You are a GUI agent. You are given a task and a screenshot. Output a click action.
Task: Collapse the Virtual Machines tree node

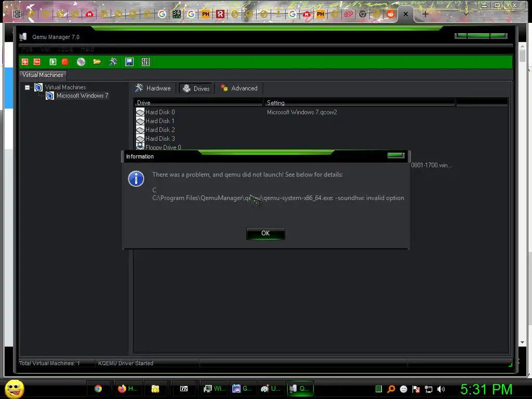(x=27, y=87)
